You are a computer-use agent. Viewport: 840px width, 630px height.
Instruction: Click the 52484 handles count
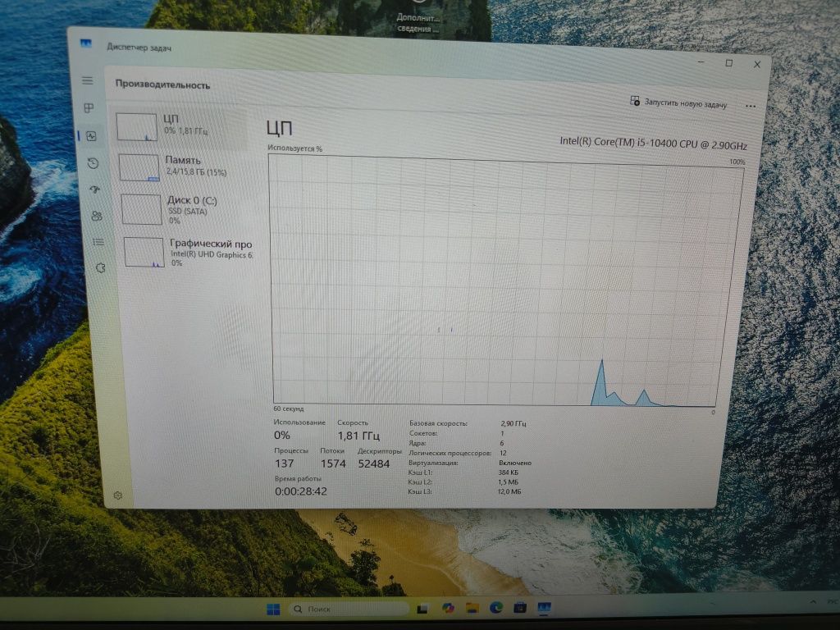pyautogui.click(x=373, y=464)
